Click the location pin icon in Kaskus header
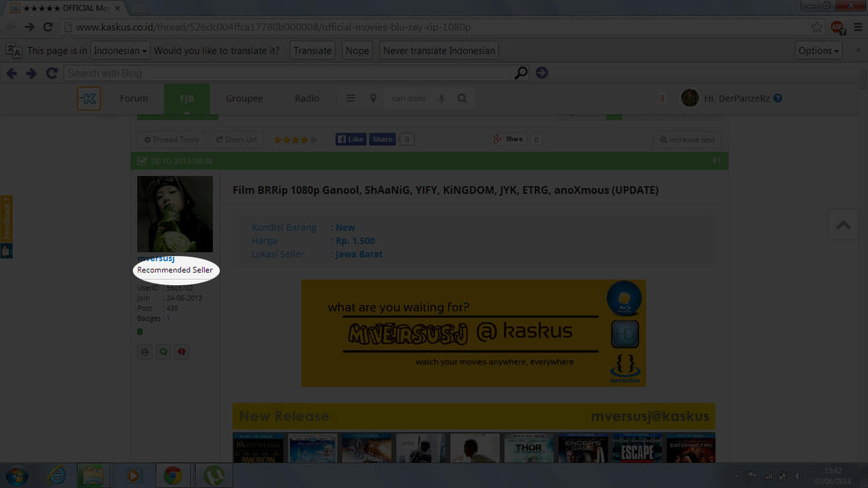 click(x=373, y=98)
